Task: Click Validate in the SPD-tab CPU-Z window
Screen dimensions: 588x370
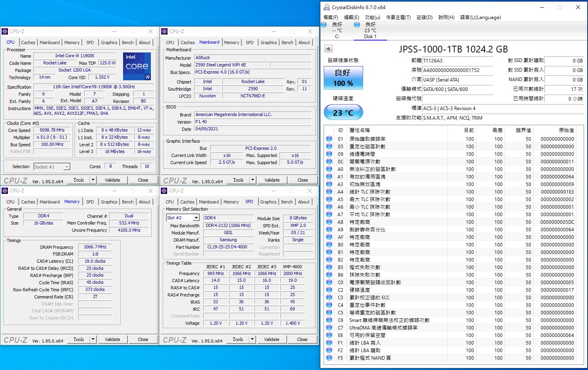Action: (272, 339)
